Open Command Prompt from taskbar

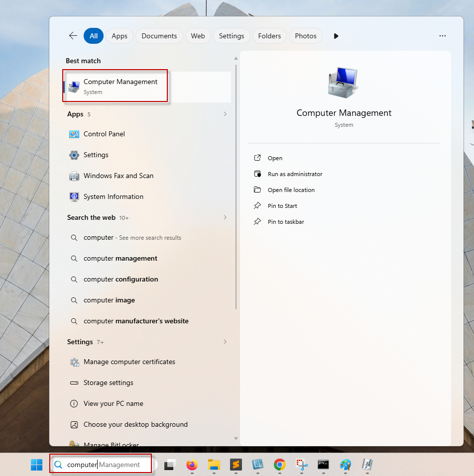pos(323,465)
